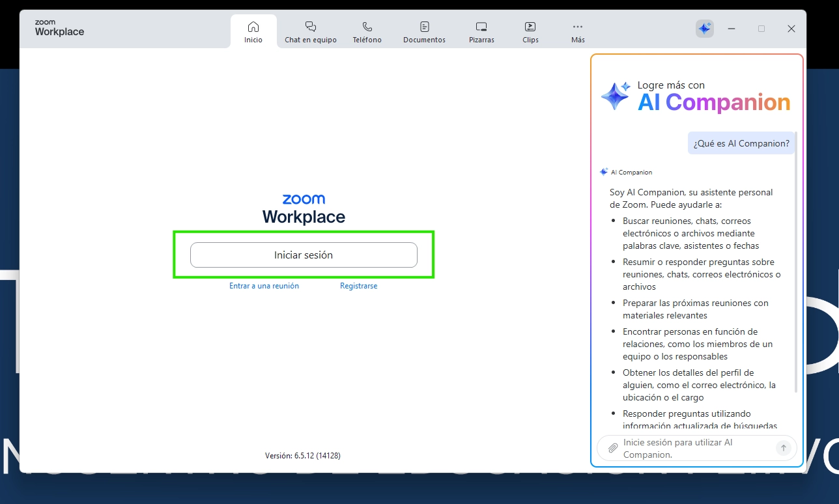
Task: Select the Clips tab
Action: coord(530,31)
